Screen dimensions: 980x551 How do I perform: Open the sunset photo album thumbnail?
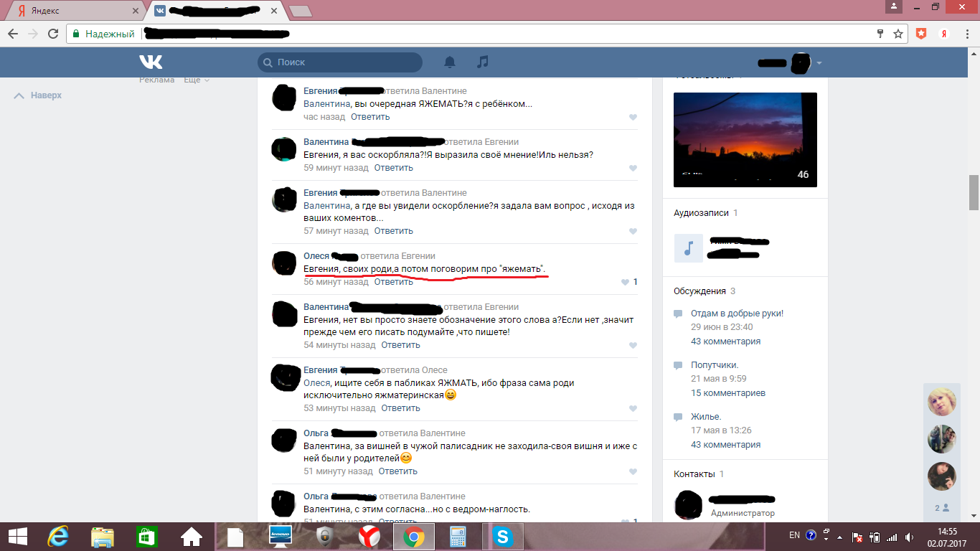tap(745, 140)
